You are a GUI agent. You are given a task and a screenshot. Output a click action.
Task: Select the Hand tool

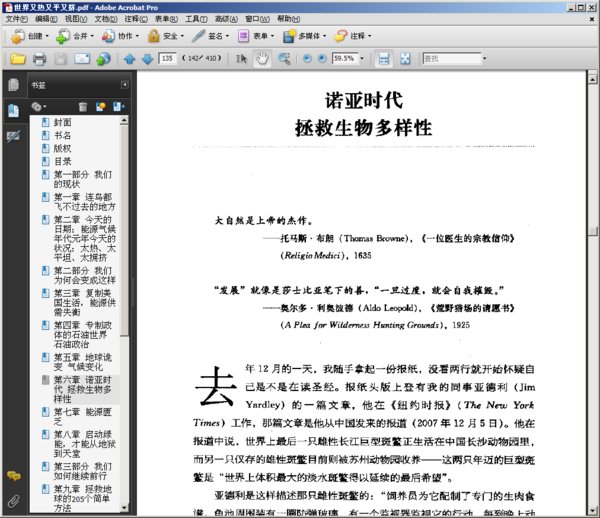(x=262, y=59)
